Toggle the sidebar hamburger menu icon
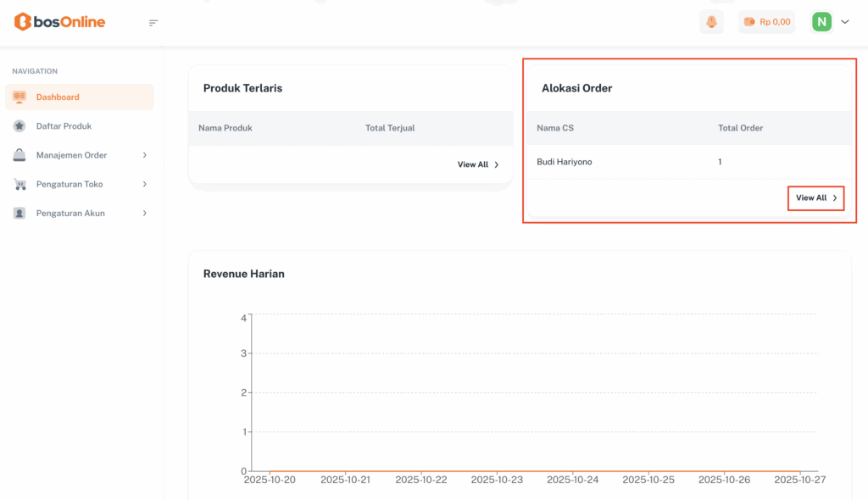 pyautogui.click(x=153, y=23)
